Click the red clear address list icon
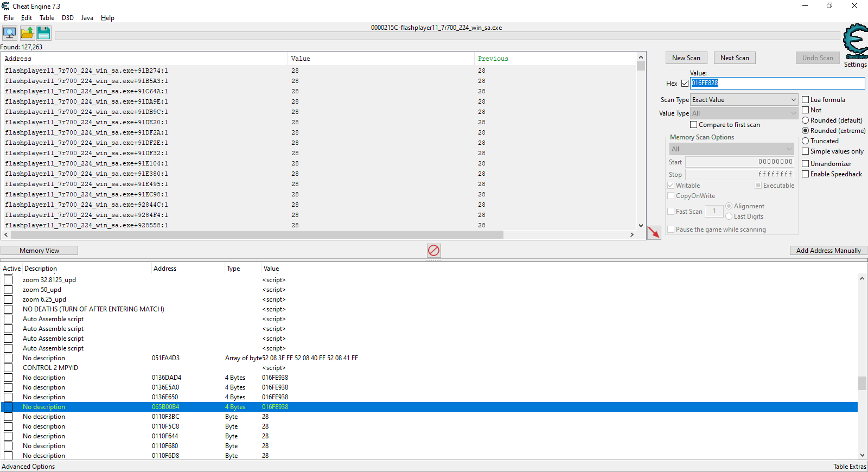The image size is (868, 472). pyautogui.click(x=433, y=250)
